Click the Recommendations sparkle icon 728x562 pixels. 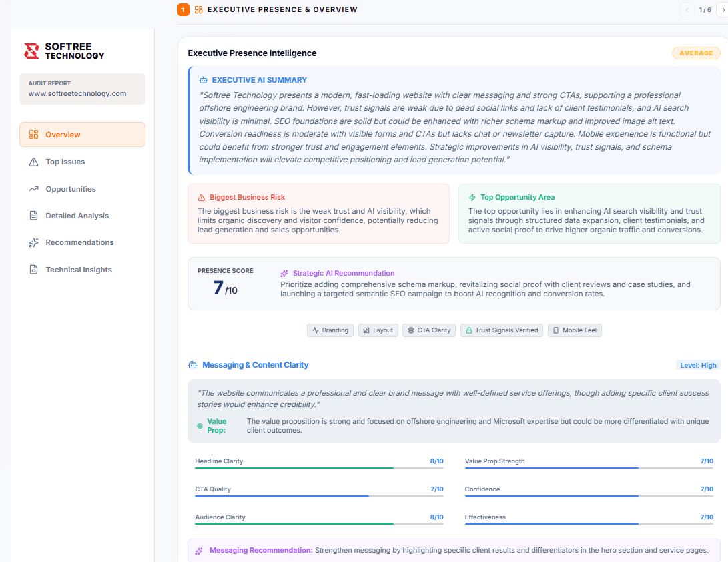(x=33, y=242)
